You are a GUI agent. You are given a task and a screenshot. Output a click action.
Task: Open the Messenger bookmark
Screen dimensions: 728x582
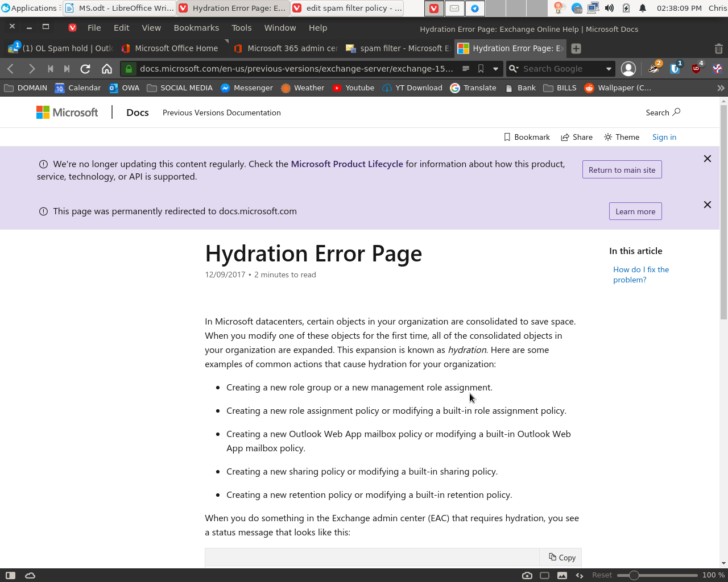(x=247, y=88)
